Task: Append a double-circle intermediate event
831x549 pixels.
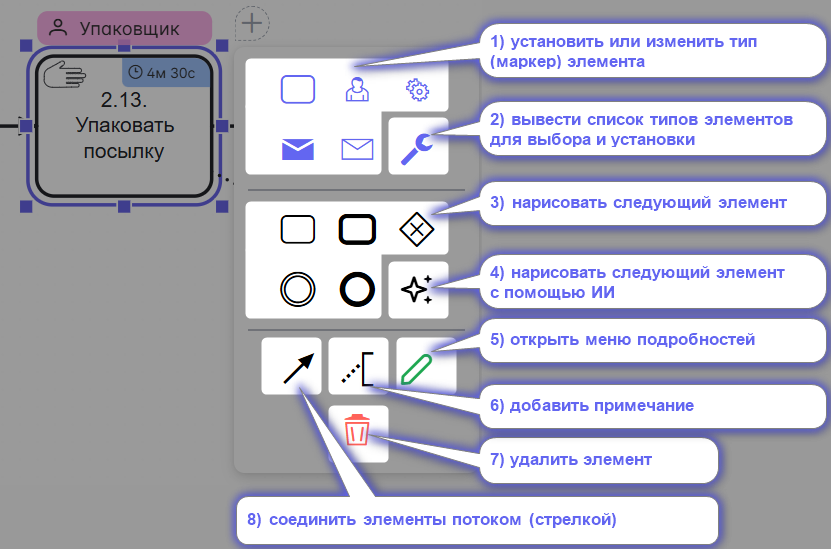Action: (x=297, y=289)
